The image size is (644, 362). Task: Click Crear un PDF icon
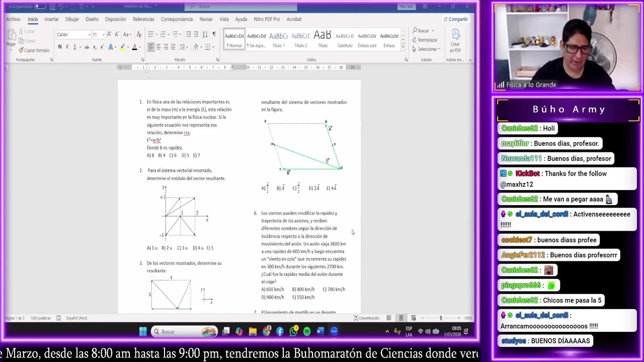click(455, 41)
